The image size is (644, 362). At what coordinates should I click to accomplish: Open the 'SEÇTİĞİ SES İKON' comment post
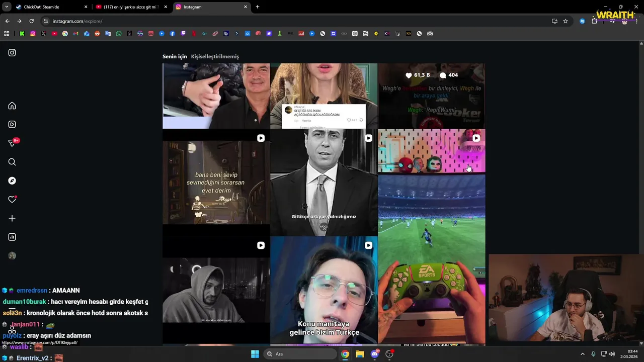coord(324,96)
